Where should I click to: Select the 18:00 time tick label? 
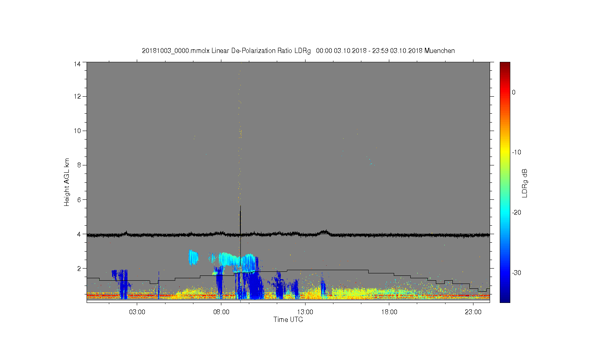389,312
